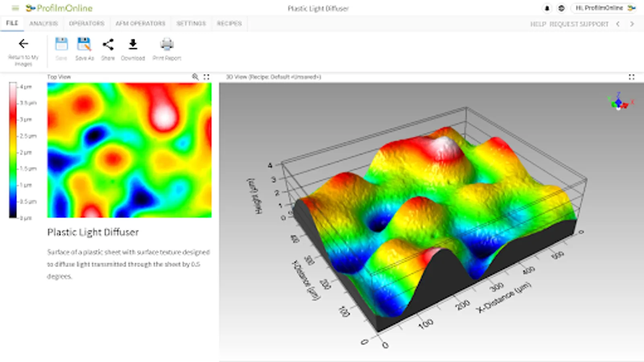Click the REQUEST SUPPORT link
The image size is (644, 362).
pyautogui.click(x=579, y=24)
